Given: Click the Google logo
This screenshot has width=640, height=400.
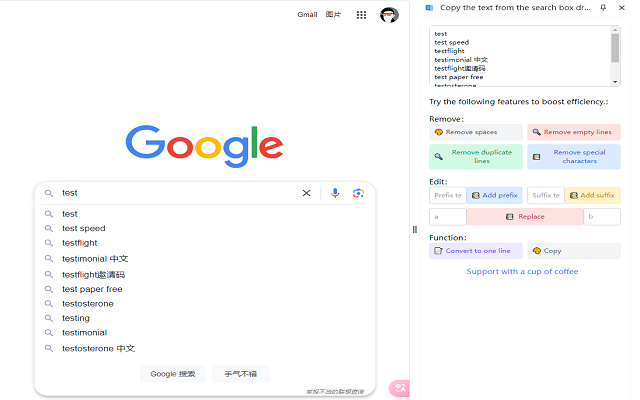Looking at the screenshot, I should point(204,146).
